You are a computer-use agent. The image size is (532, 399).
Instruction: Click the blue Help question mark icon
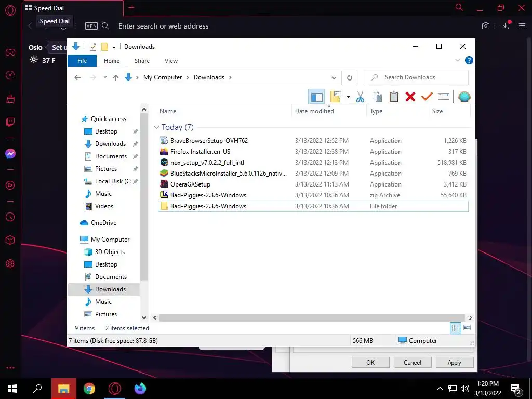(469, 60)
